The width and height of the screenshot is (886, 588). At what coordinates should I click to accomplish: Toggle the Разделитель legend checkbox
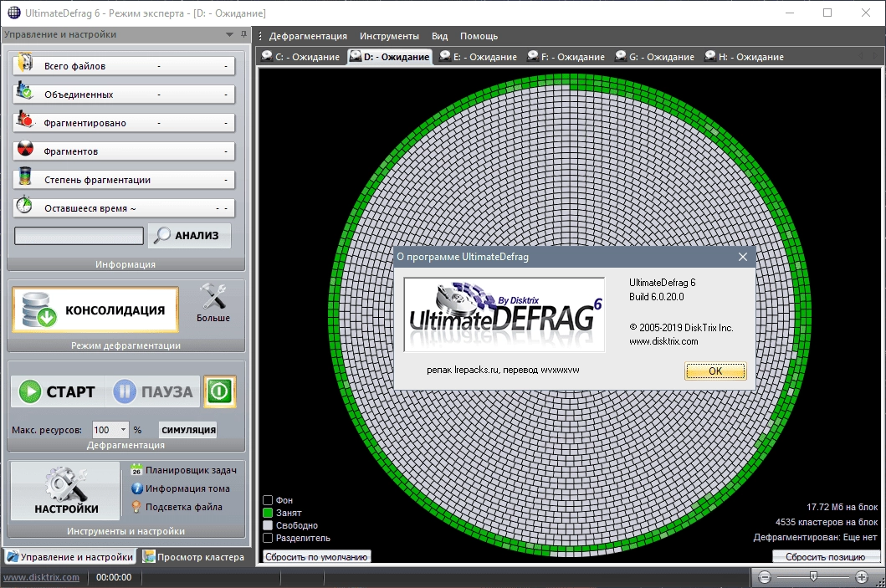tap(268, 539)
